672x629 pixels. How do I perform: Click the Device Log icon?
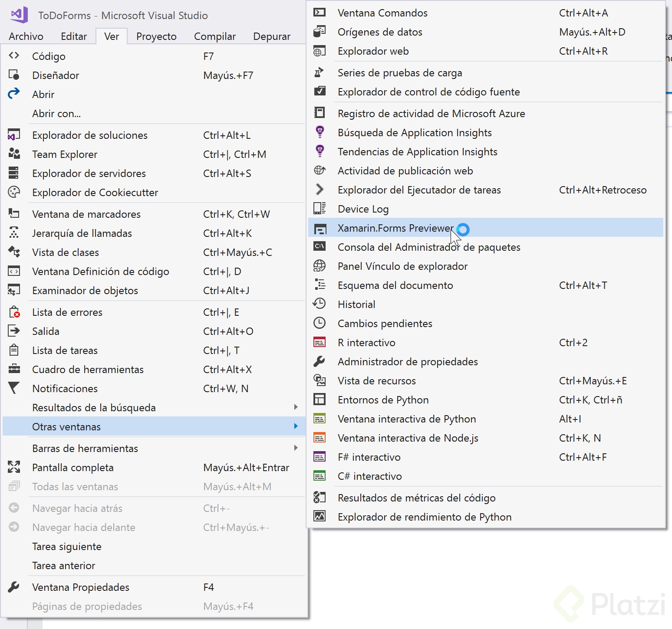coord(320,208)
